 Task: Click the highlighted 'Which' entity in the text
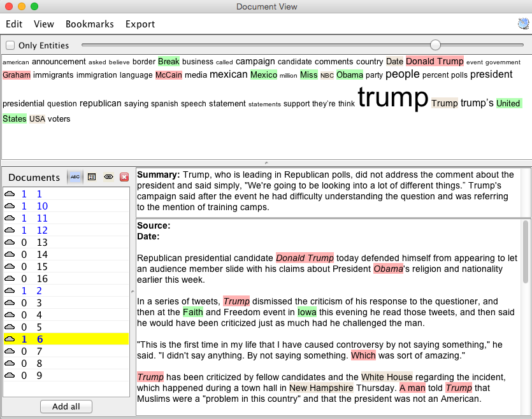click(x=363, y=355)
